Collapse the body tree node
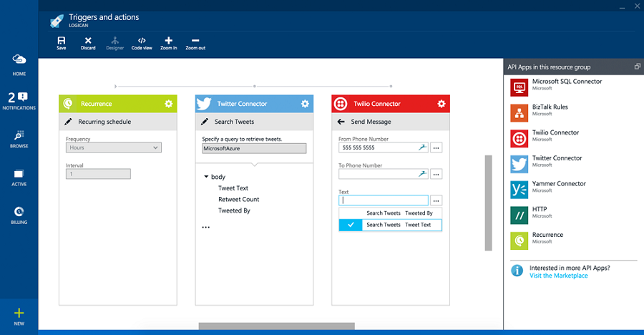The image size is (644, 335). pos(206,177)
